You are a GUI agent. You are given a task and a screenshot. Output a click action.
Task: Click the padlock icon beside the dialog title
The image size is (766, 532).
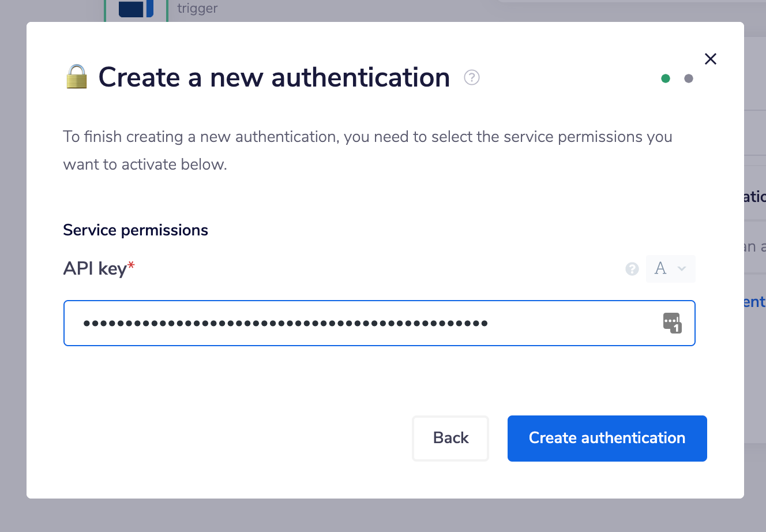(76, 77)
